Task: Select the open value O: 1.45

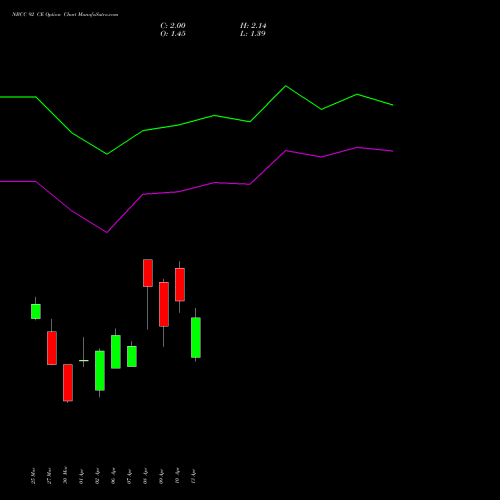Action: (x=173, y=34)
